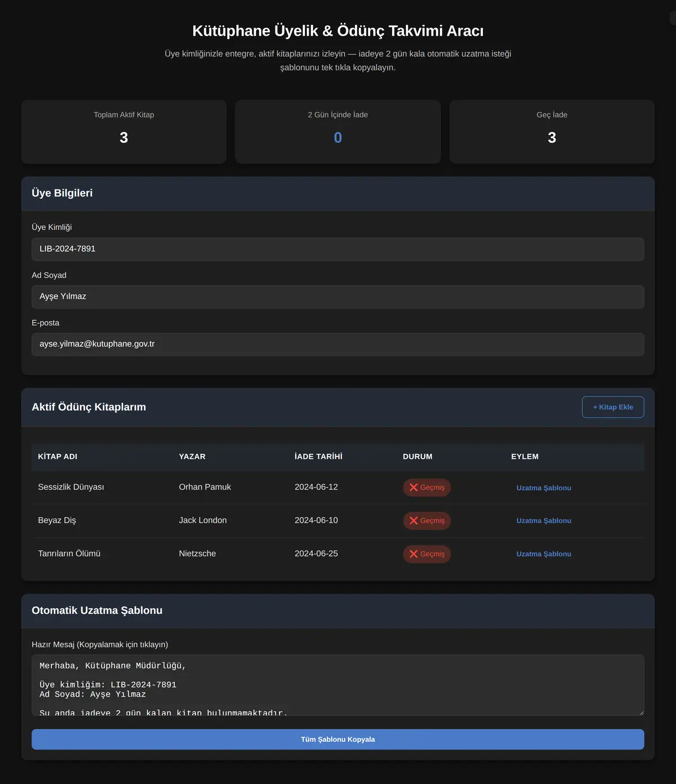Edit the Ad Soyad field

click(x=338, y=296)
